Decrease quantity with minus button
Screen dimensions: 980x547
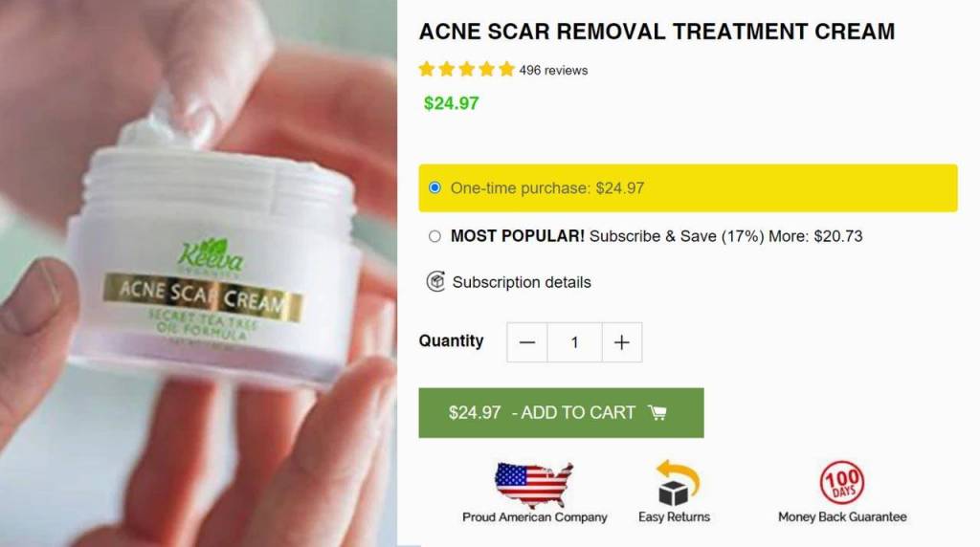527,342
